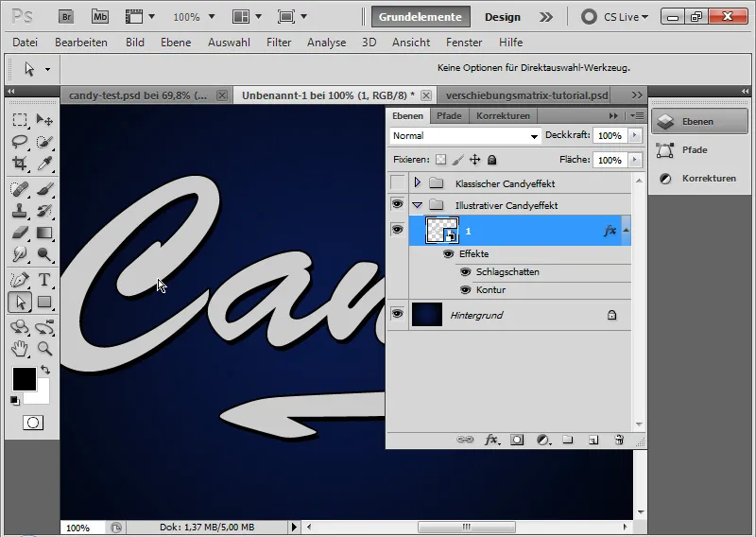Hide the Hintergrund layer
The width and height of the screenshot is (756, 537).
[x=397, y=314]
